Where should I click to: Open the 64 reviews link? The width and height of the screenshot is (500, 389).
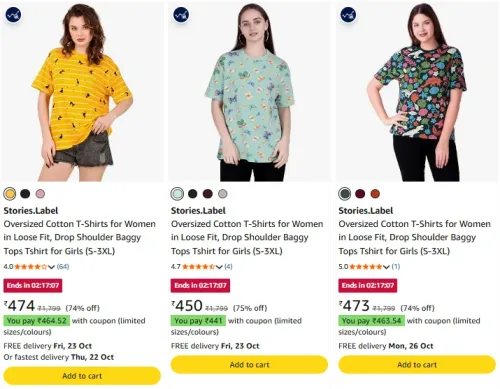click(63, 266)
